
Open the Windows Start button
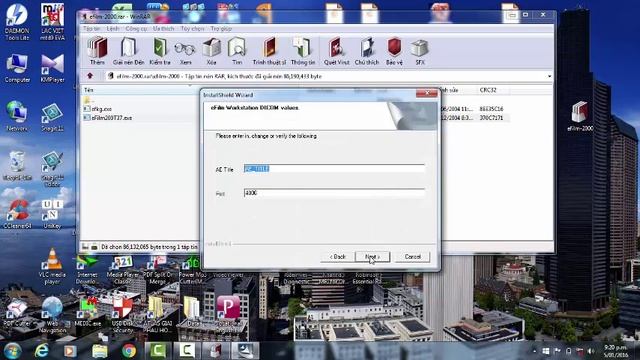(13, 351)
